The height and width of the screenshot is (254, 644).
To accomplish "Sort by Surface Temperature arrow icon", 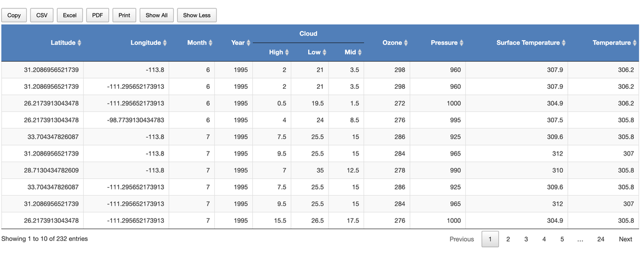I will coord(564,43).
